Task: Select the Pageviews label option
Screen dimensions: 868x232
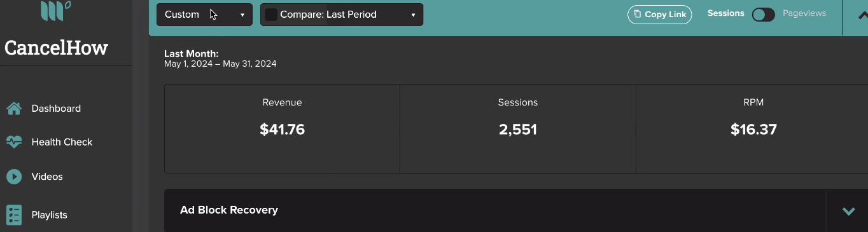Action: tap(804, 13)
